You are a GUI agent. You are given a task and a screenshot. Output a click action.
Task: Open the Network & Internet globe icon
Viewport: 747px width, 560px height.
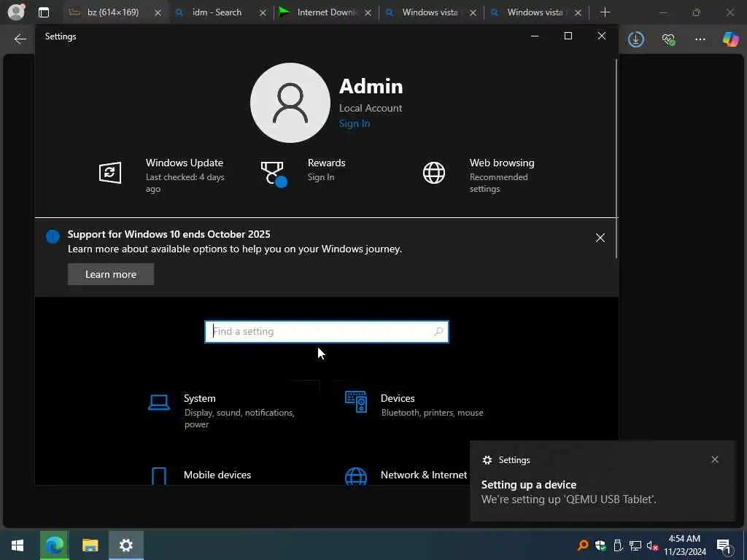pos(356,476)
